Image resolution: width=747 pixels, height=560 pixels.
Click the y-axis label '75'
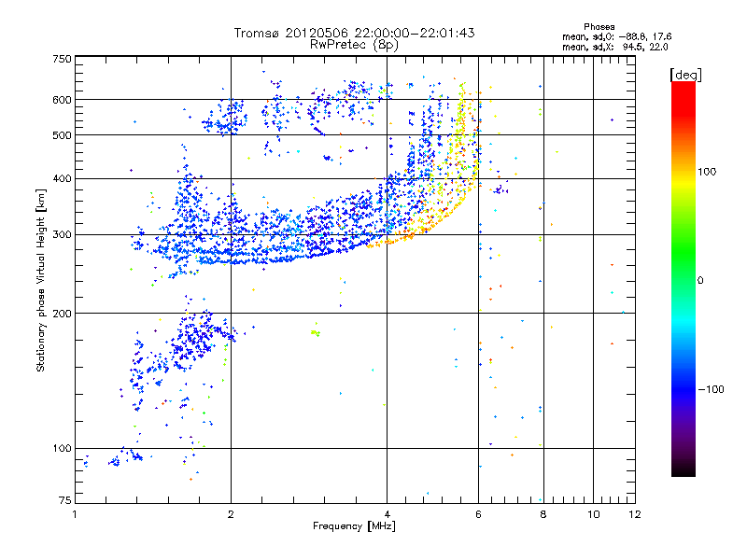(x=65, y=500)
